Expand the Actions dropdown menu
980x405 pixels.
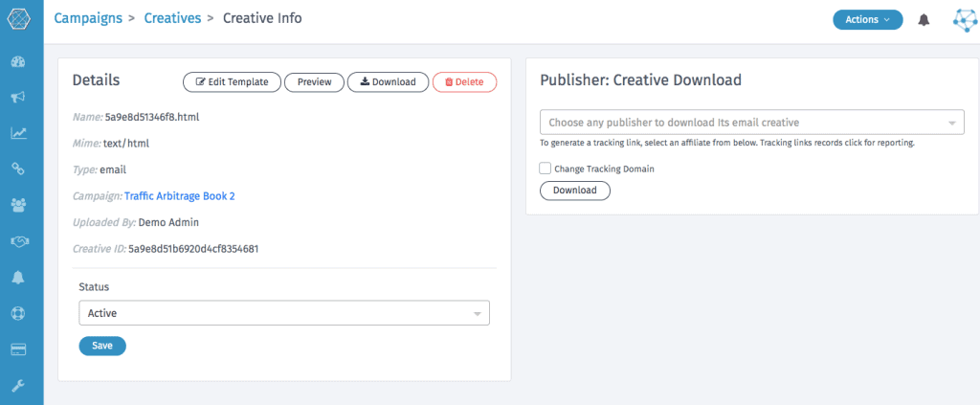point(867,19)
